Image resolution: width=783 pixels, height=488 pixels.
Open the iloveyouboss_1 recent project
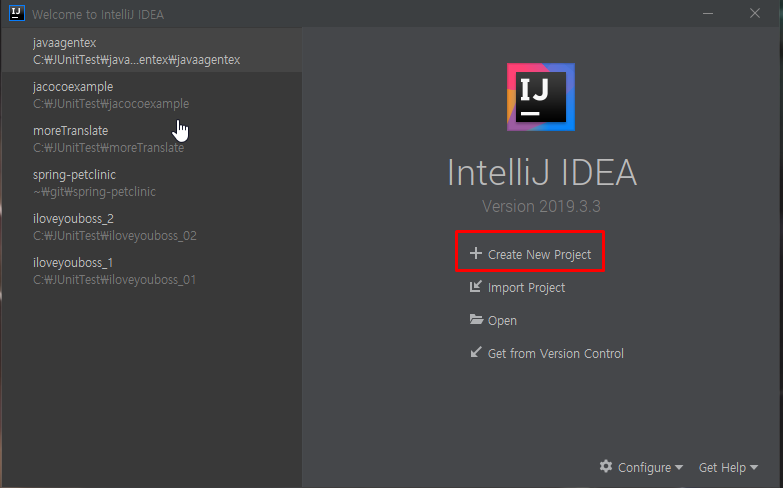tap(152, 270)
